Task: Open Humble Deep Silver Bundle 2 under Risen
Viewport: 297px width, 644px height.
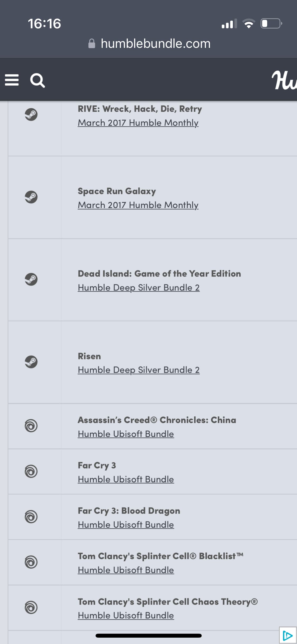Action: click(139, 370)
